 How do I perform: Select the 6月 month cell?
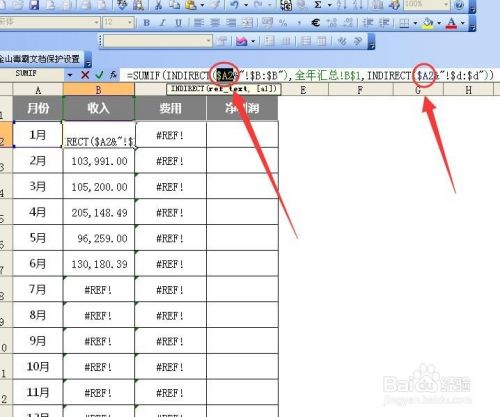coord(38,264)
